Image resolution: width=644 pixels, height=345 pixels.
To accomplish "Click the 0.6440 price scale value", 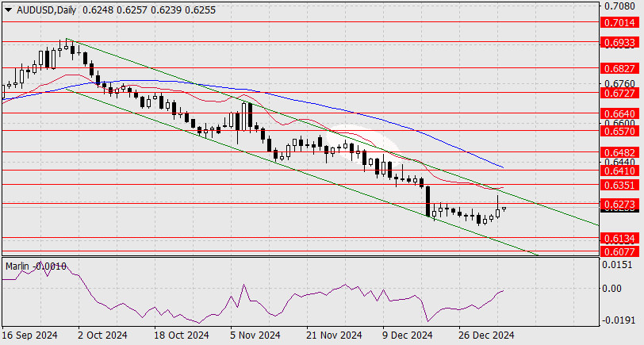I will [619, 163].
